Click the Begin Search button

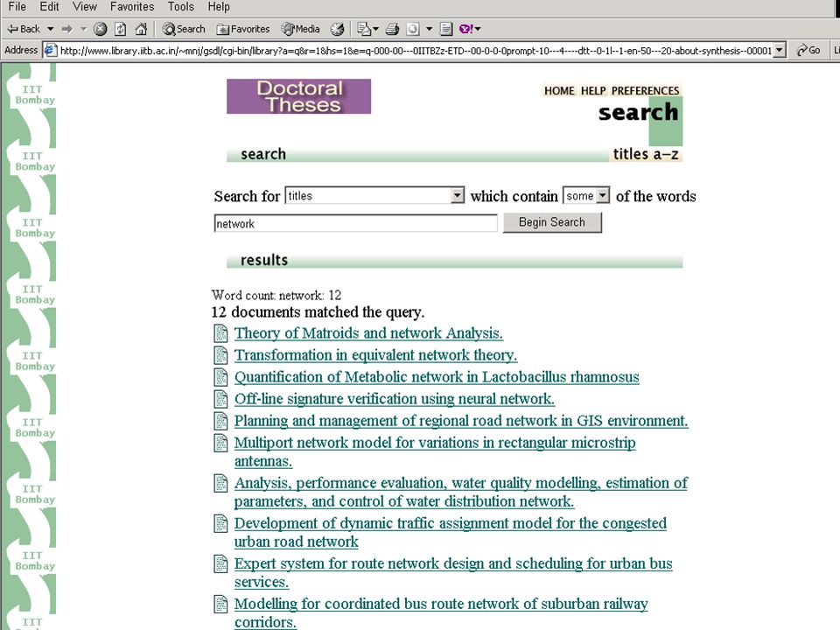click(552, 222)
